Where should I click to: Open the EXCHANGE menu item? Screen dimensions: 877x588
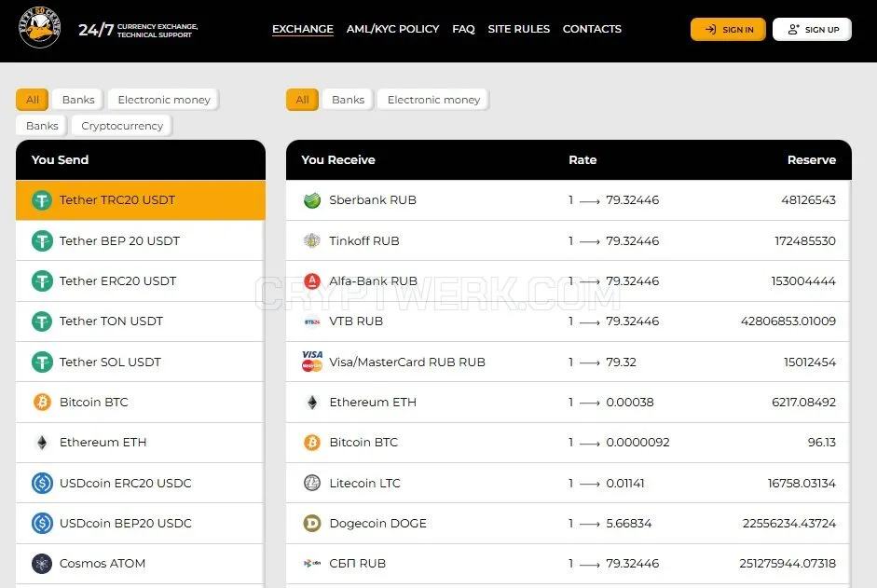pyautogui.click(x=303, y=29)
